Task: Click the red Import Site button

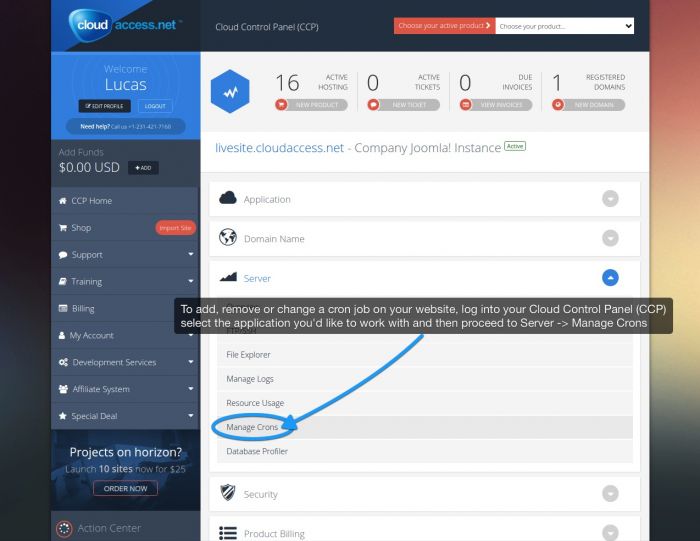Action: point(175,228)
